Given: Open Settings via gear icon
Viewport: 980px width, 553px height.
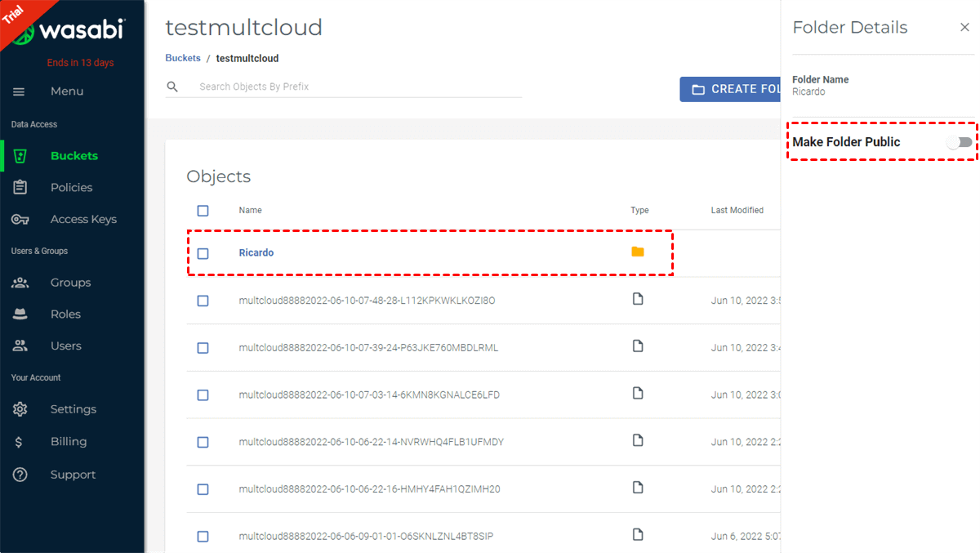Looking at the screenshot, I should click(20, 409).
